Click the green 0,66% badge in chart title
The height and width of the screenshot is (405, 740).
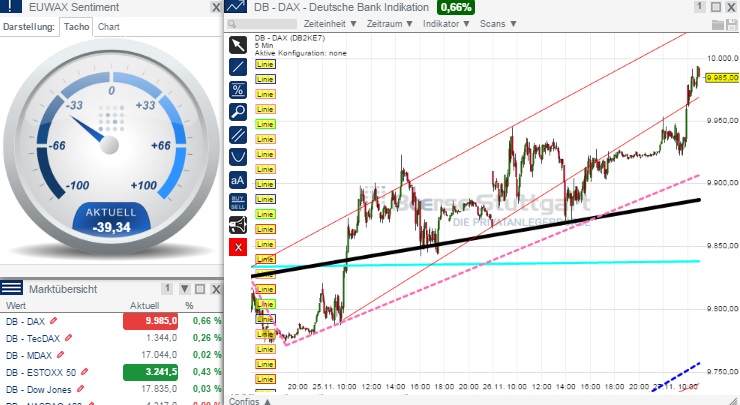point(456,7)
